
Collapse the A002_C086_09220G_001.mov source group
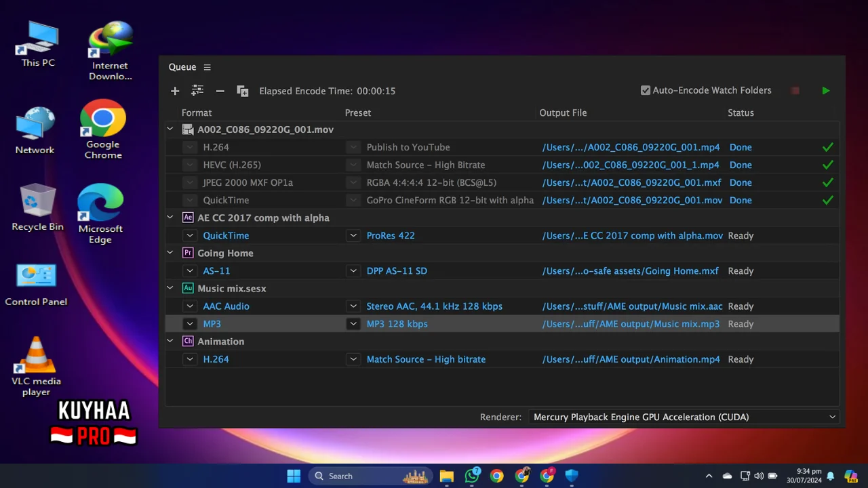pyautogui.click(x=170, y=129)
